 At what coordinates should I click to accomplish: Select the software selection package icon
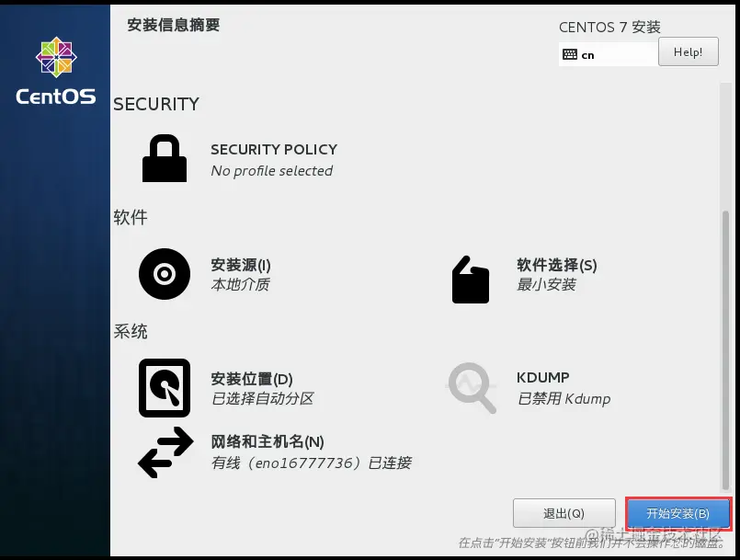tap(471, 280)
